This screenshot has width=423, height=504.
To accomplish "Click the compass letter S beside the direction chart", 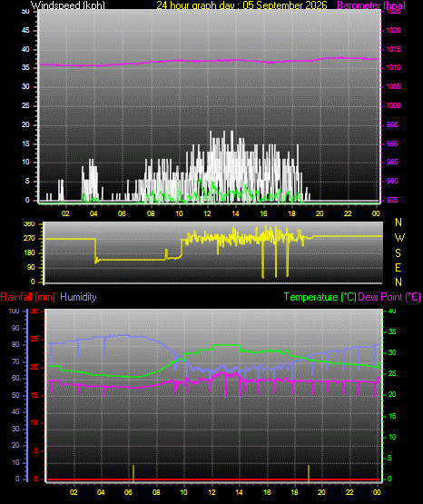I will (x=398, y=253).
